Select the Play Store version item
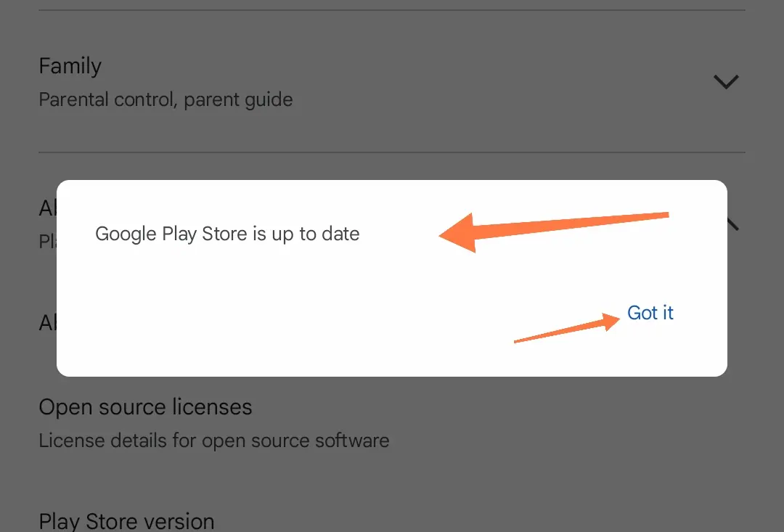784x532 pixels. (126, 521)
